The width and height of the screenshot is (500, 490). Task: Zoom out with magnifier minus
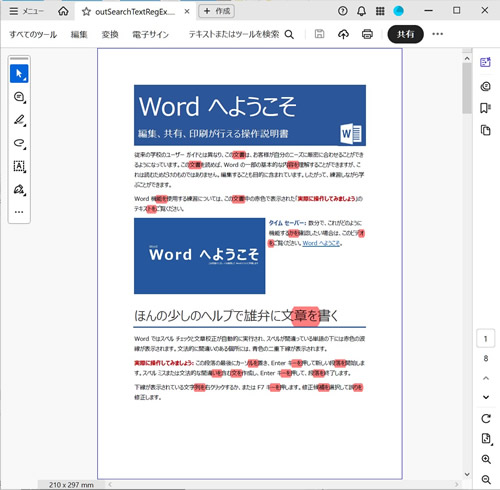click(486, 480)
